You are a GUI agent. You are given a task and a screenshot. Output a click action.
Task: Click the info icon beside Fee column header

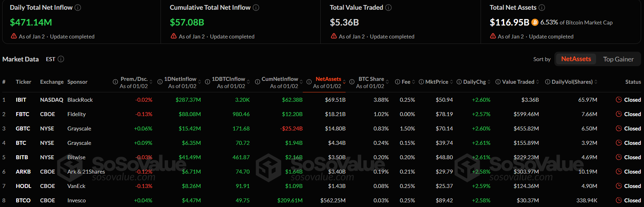(397, 82)
